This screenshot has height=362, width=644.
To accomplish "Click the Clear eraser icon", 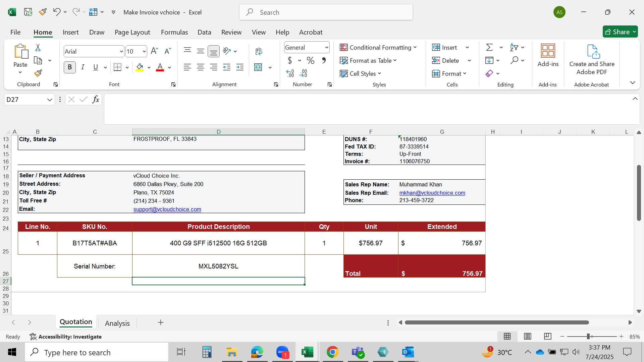I will (x=489, y=73).
